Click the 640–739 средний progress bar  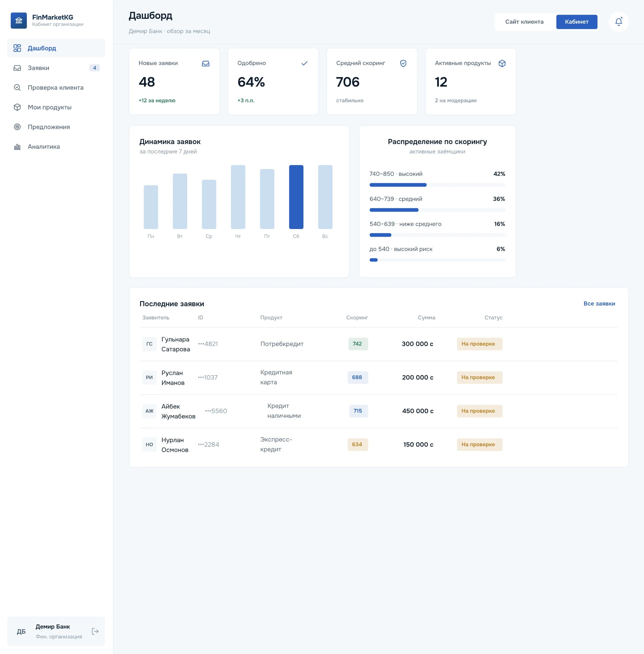[437, 210]
